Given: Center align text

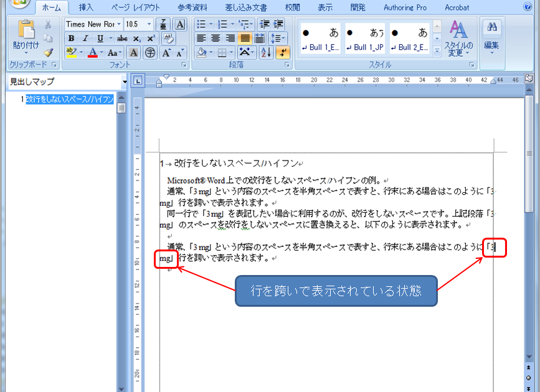Looking at the screenshot, I should coord(216,38).
